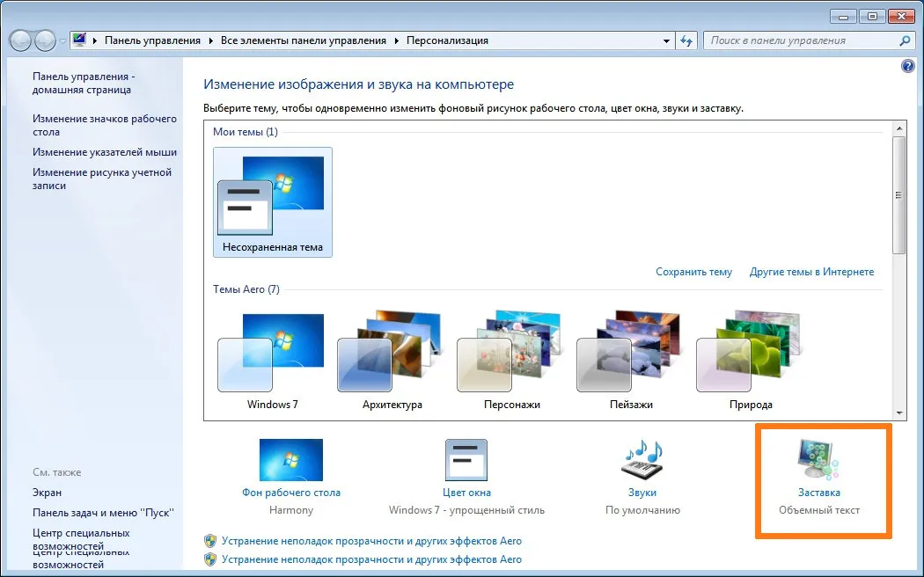
Task: Open Панель управления - домашняя страница link
Action: pyautogui.click(x=84, y=83)
